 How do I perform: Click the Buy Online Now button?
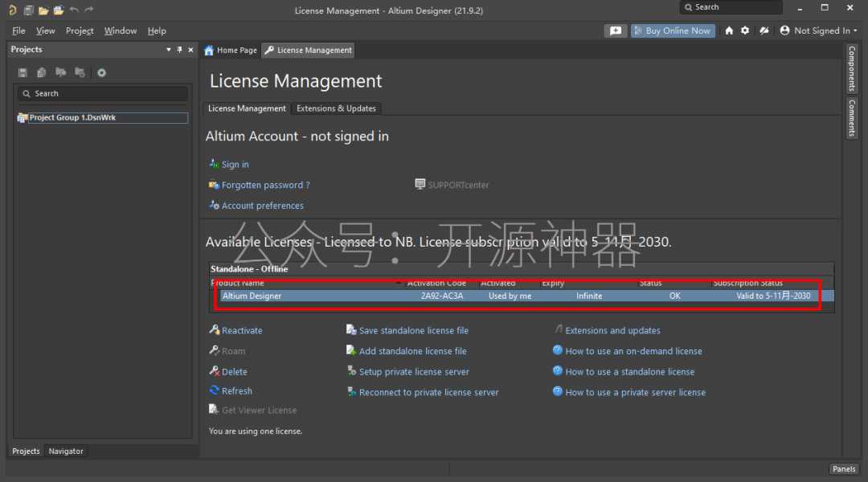(673, 31)
